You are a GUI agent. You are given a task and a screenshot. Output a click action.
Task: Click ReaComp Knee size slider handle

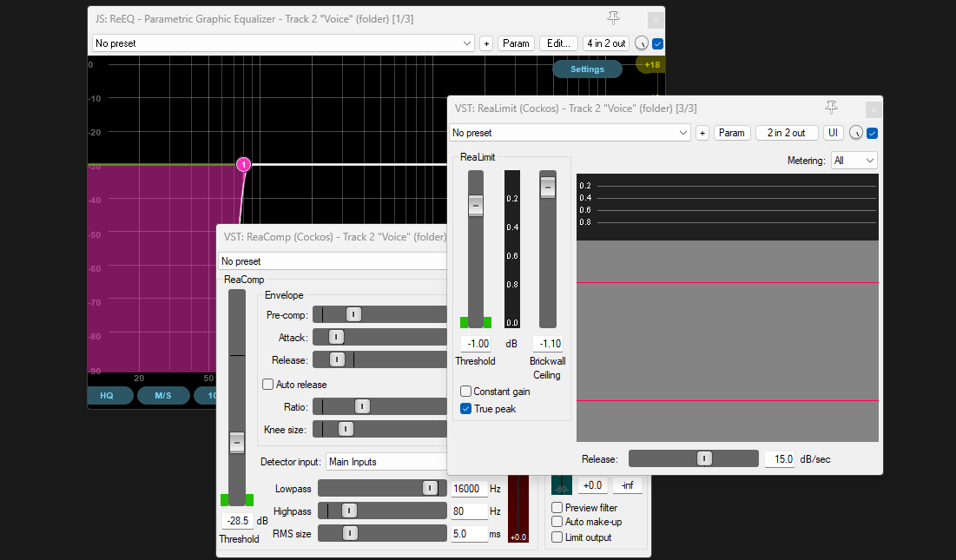click(346, 429)
